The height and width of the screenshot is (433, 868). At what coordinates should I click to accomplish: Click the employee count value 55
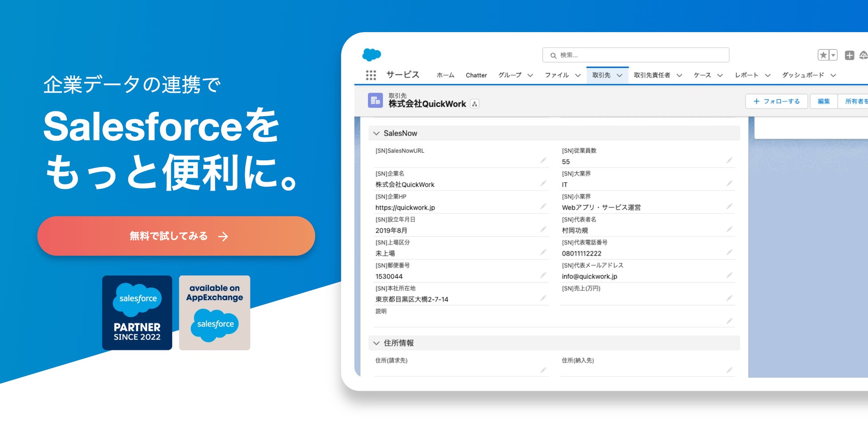pyautogui.click(x=566, y=162)
